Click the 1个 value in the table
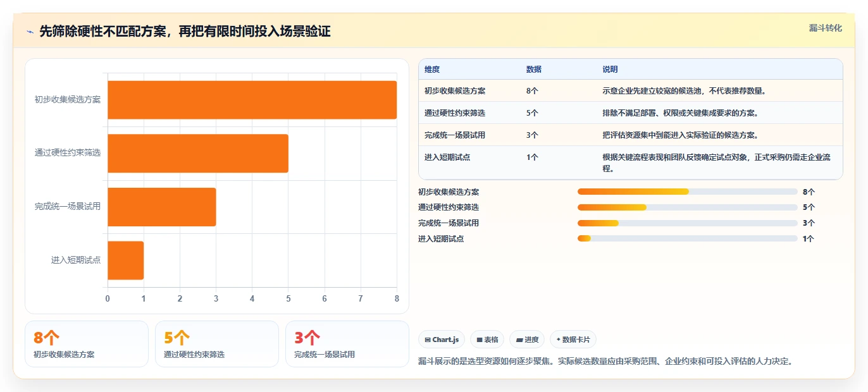868x392 pixels. coord(533,157)
